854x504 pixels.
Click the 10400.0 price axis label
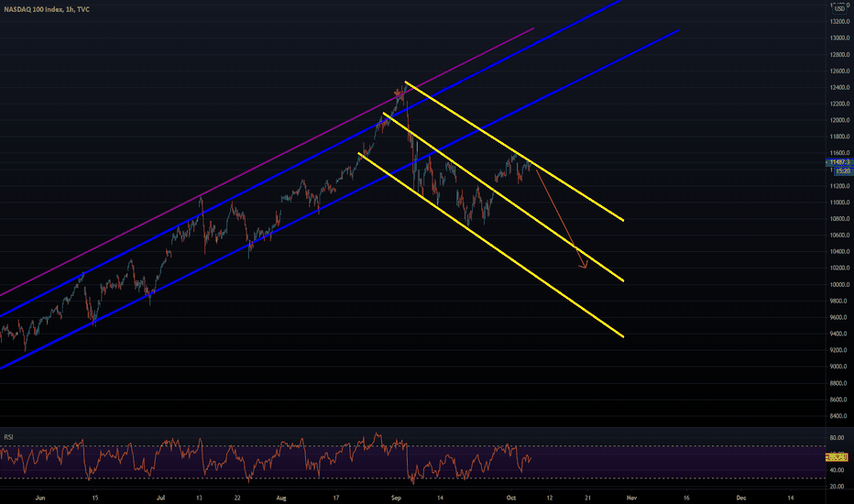coord(839,251)
